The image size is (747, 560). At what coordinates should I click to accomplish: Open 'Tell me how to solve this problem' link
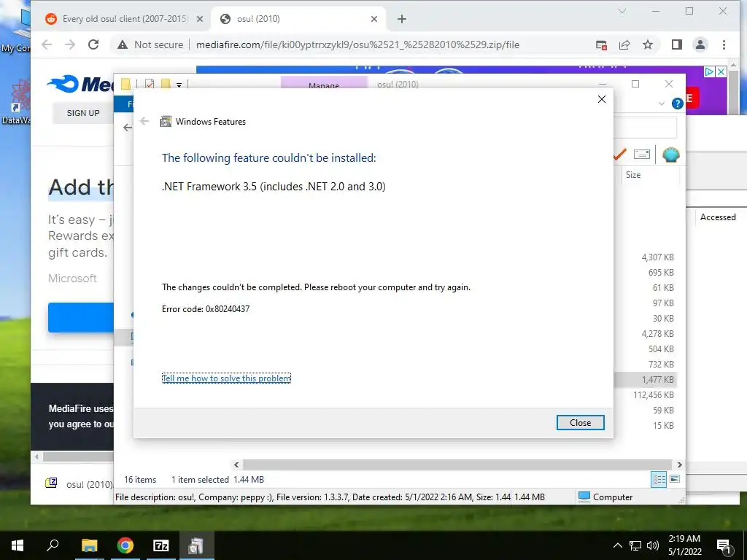[226, 378]
